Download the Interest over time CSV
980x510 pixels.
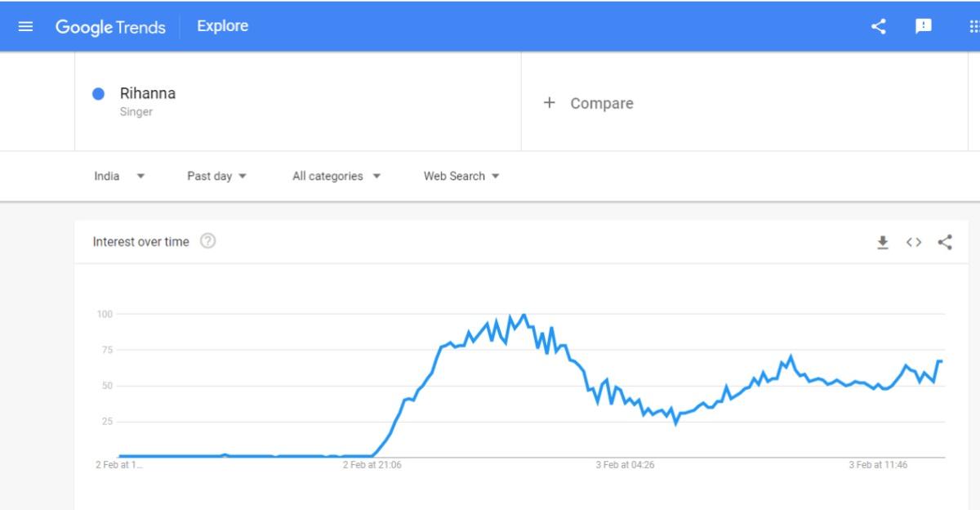883,242
